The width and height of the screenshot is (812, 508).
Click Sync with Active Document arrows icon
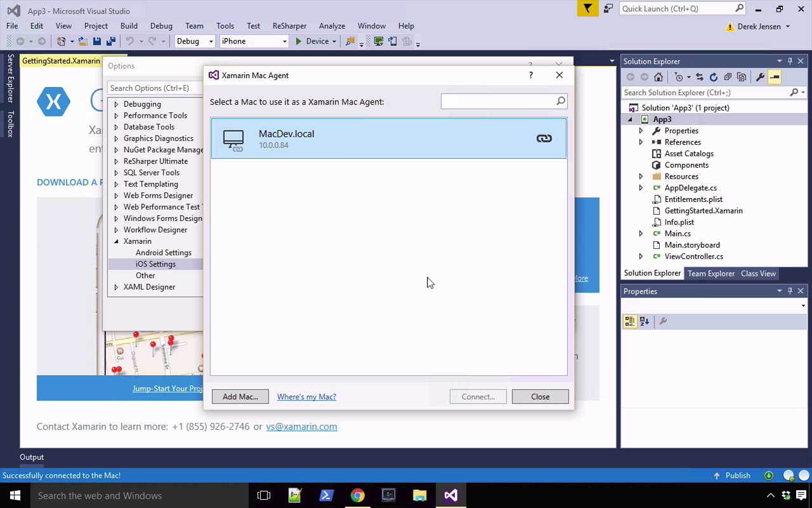point(700,77)
